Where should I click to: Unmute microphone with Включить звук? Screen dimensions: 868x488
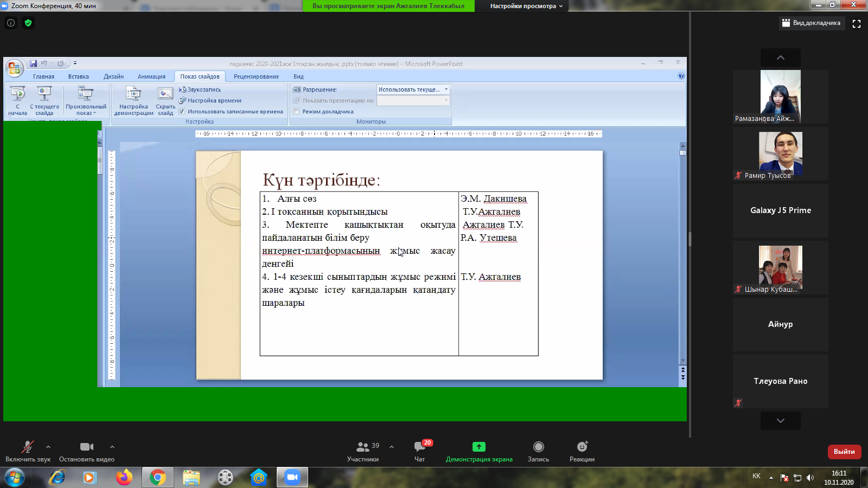pyautogui.click(x=28, y=451)
